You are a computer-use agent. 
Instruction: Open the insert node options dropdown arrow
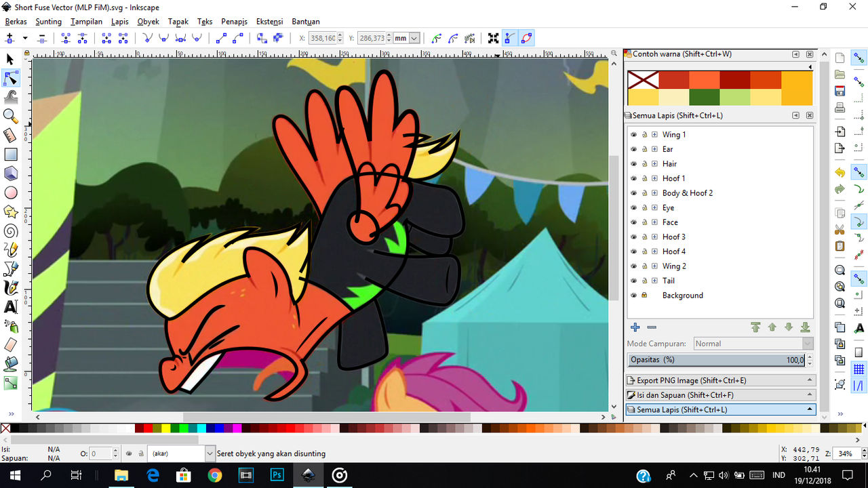coord(25,39)
